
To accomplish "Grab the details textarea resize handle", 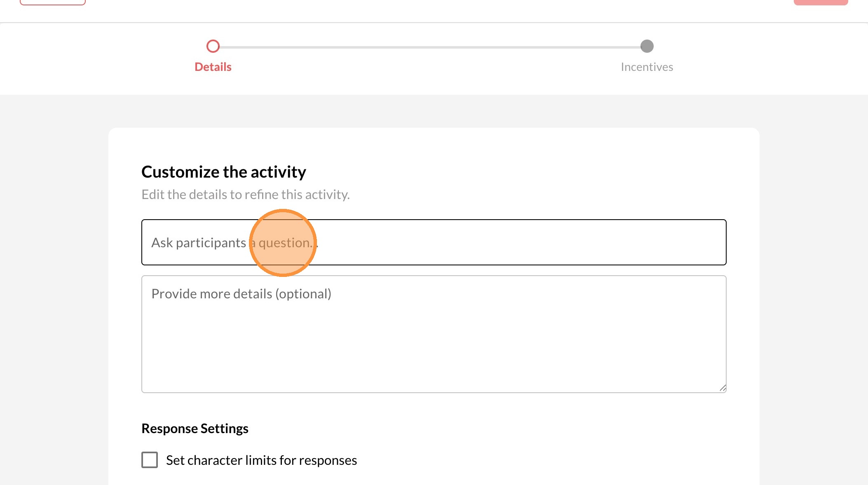I will [x=723, y=388].
